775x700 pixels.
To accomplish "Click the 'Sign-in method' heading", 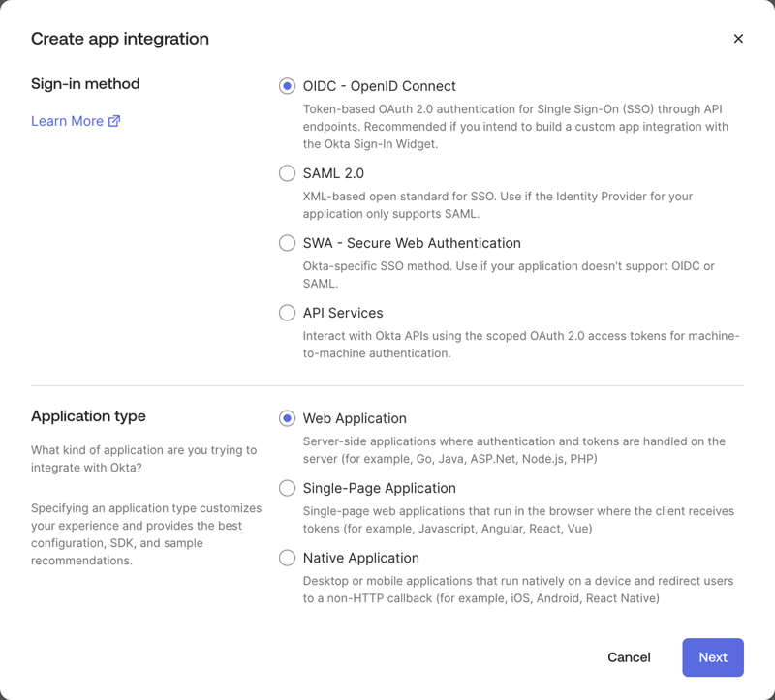I will click(85, 84).
